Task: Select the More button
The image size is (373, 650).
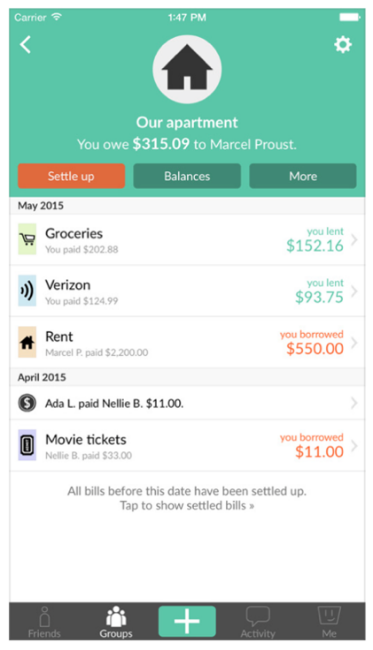Action: pos(303,176)
